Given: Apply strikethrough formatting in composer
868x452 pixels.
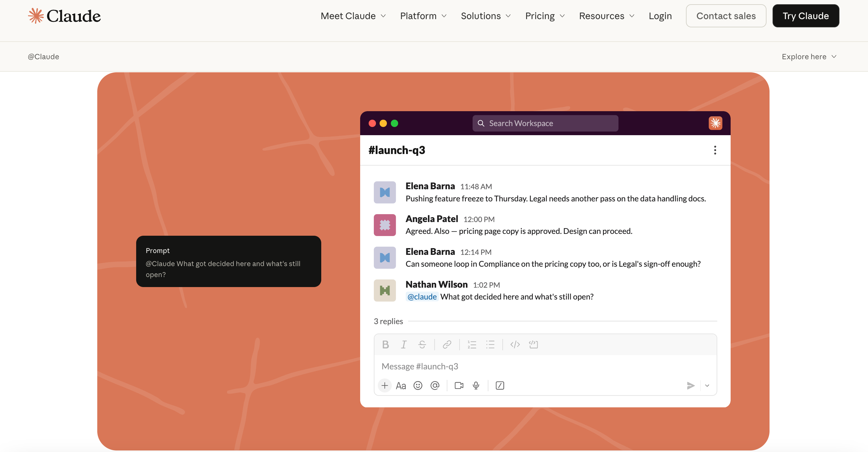Looking at the screenshot, I should pyautogui.click(x=422, y=344).
